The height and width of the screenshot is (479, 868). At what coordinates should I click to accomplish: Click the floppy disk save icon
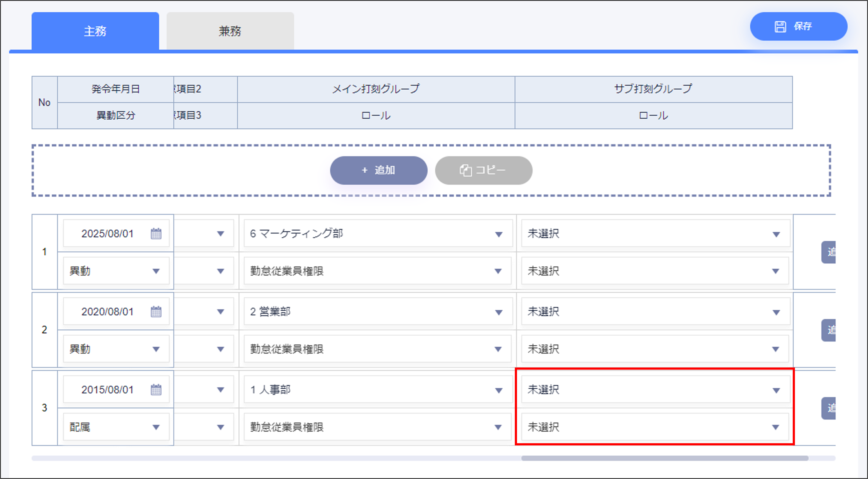click(x=780, y=26)
